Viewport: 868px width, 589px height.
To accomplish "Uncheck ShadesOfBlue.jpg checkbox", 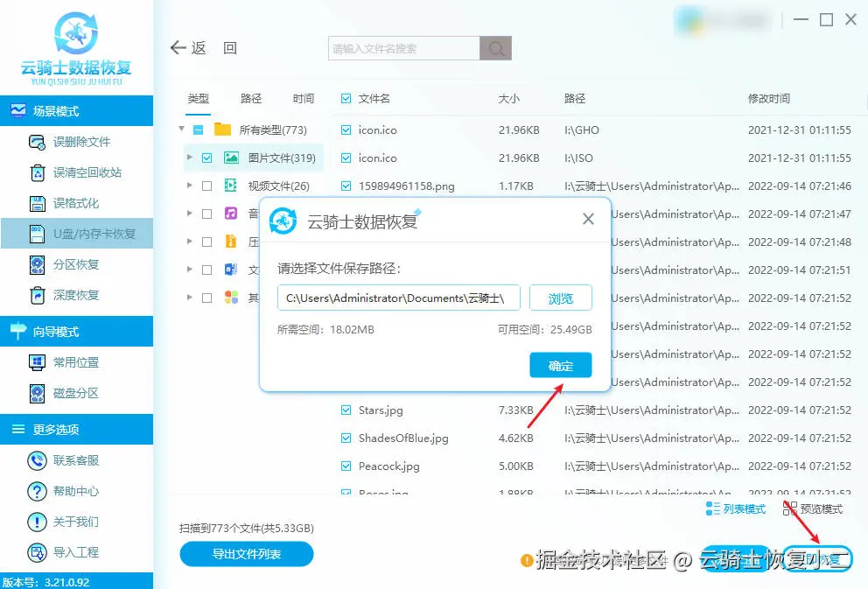I will pyautogui.click(x=346, y=438).
